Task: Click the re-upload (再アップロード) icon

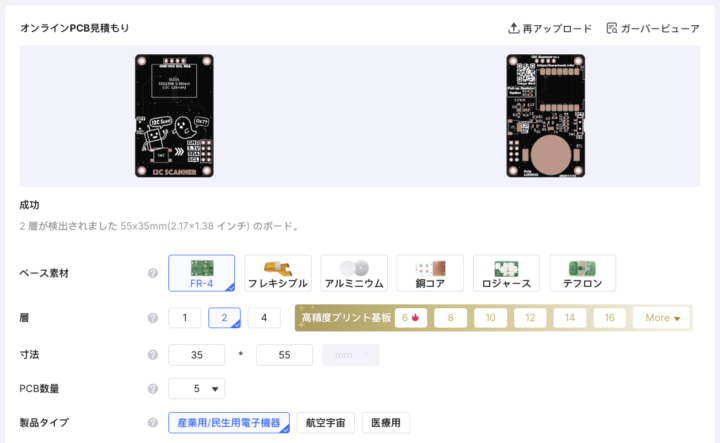Action: click(x=514, y=28)
